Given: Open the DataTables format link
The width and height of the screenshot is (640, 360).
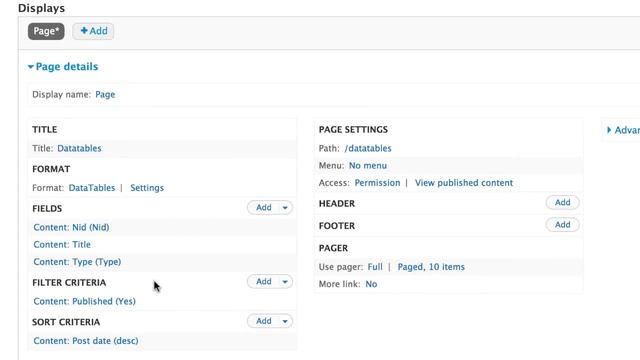Looking at the screenshot, I should click(x=92, y=188).
